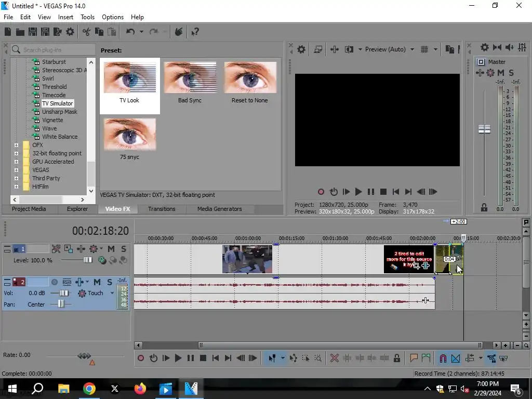Toggle Enable Snapping magnet
Screen dimensions: 532x399
[x=443, y=358]
